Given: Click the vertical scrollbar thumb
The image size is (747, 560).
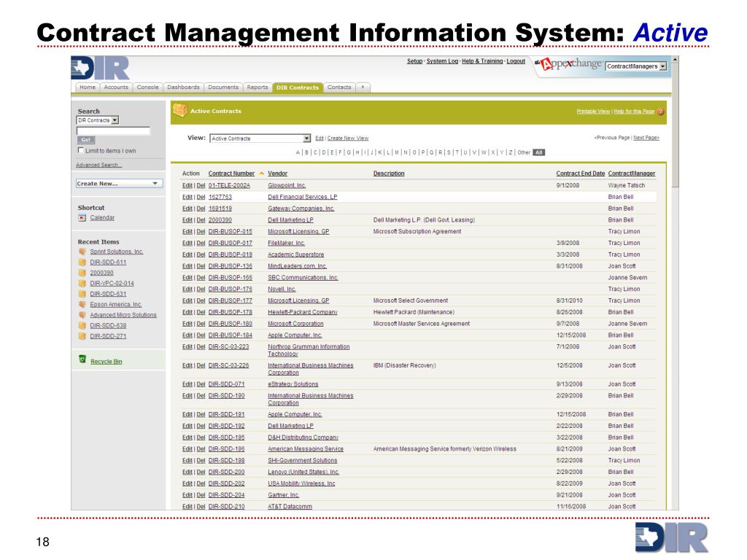Looking at the screenshot, I should pyautogui.click(x=675, y=125).
